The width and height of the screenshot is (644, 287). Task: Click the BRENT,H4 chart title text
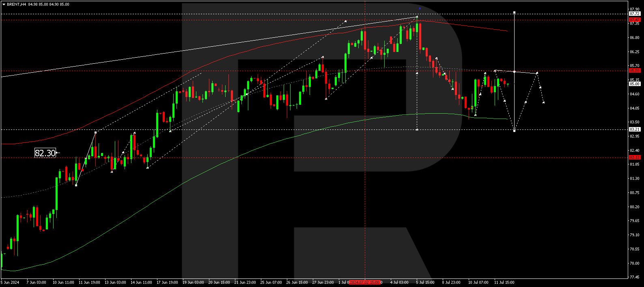[x=17, y=4]
